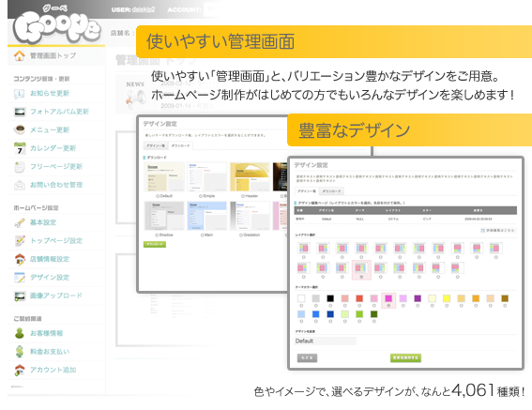This screenshot has height=410, width=532.
Task: Click the daiskip2 user link
Action: [144, 9]
